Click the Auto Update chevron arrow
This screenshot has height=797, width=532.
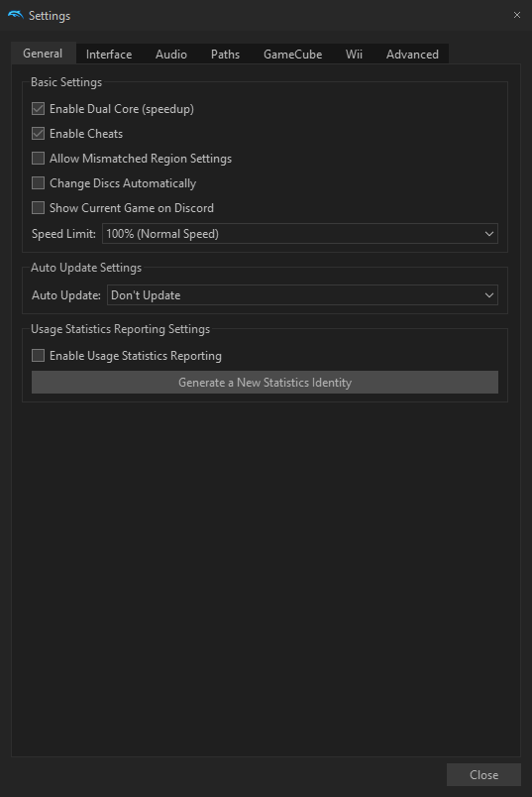click(488, 295)
